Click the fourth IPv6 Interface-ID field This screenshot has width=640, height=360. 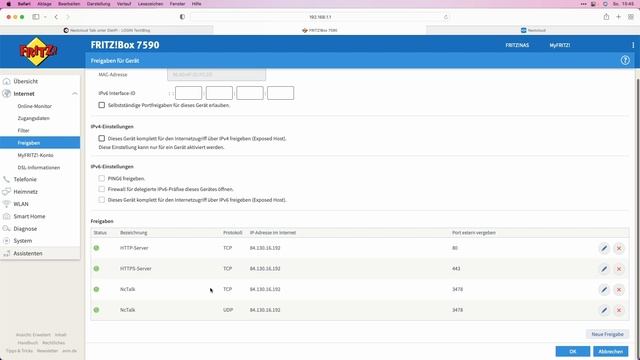click(280, 93)
